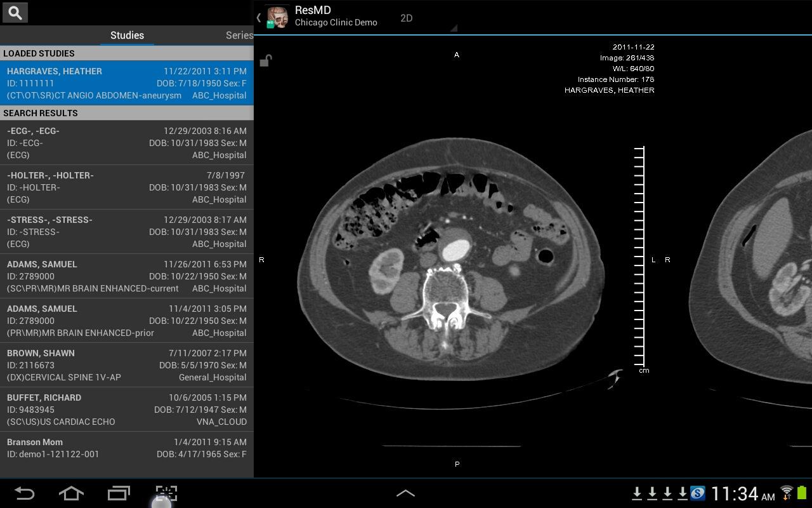Viewport: 812px width, 508px height.
Task: Tap the Wi-Fi signal status icon
Action: point(787,493)
